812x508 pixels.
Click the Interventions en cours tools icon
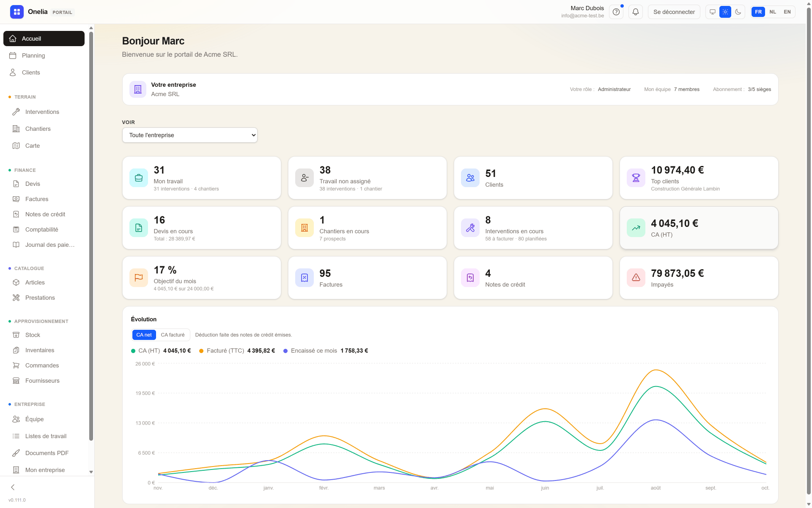[470, 228]
